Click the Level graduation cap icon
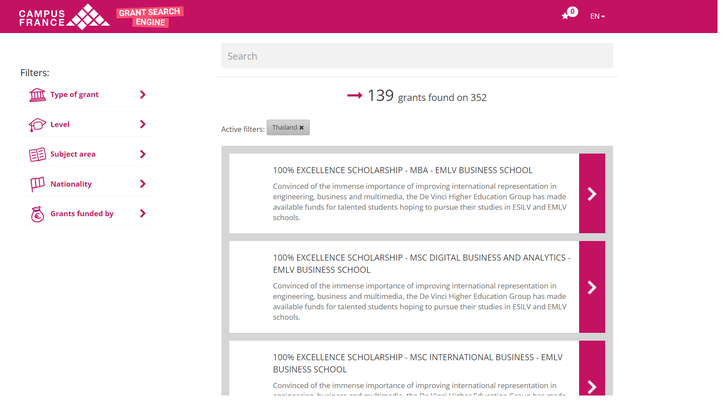724x402 pixels. coord(37,125)
